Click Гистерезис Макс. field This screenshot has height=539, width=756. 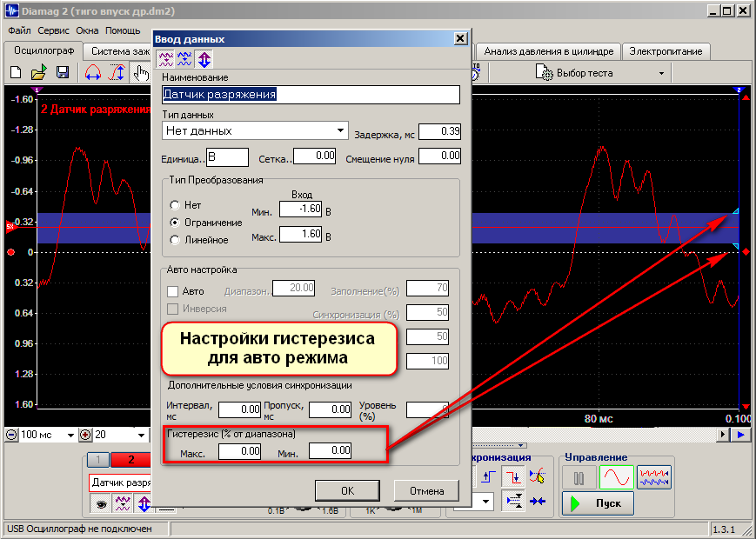point(239,451)
